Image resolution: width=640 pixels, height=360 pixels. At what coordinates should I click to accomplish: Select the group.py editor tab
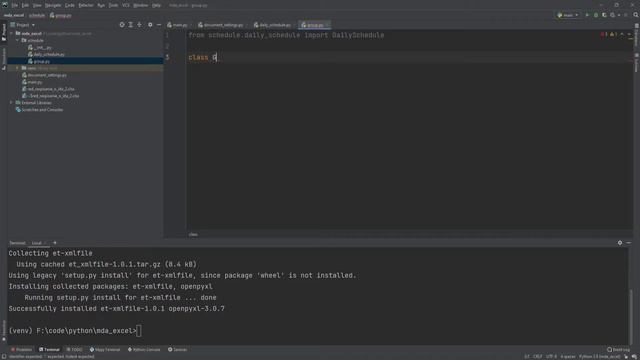pos(315,25)
